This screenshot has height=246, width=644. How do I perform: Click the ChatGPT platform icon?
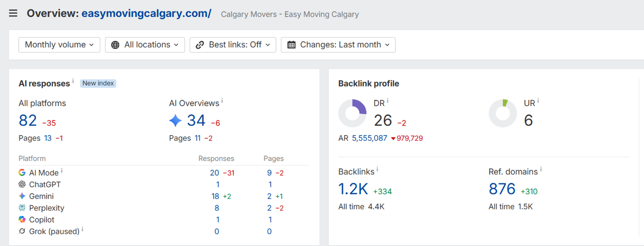22,185
